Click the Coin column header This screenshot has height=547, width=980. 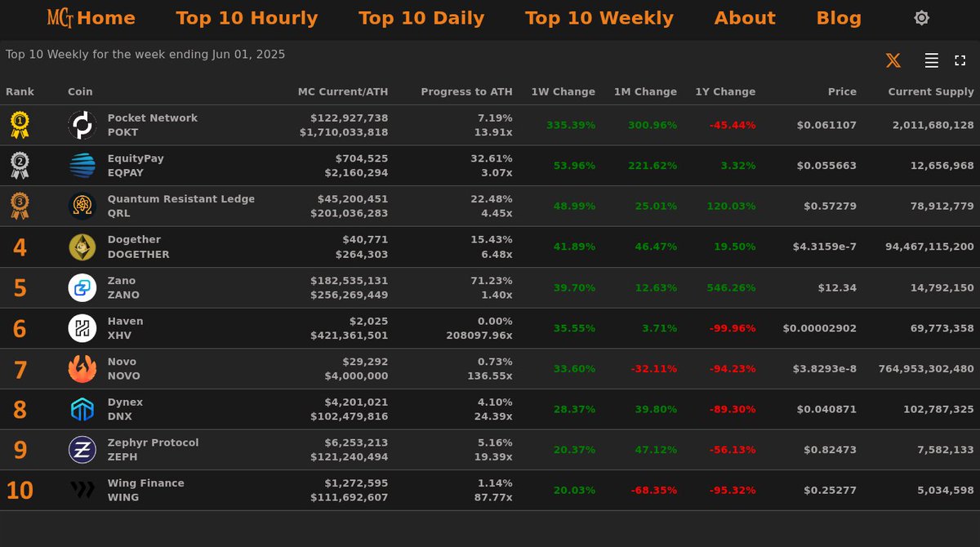80,92
